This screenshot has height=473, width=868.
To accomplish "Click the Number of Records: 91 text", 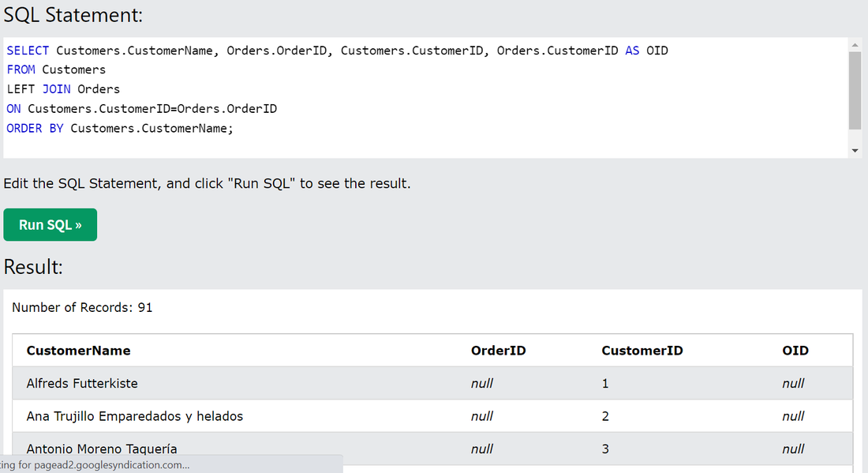I will click(x=82, y=308).
